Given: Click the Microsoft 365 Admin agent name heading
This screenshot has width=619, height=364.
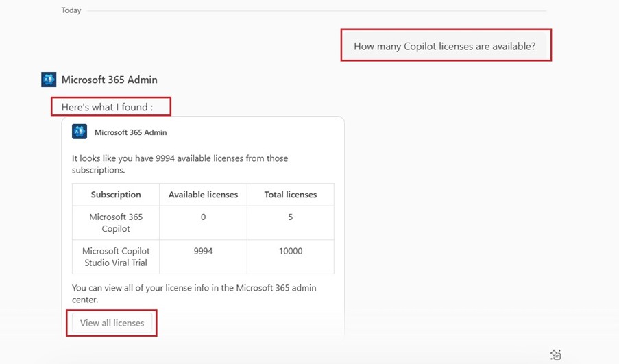Looking at the screenshot, I should pos(110,80).
